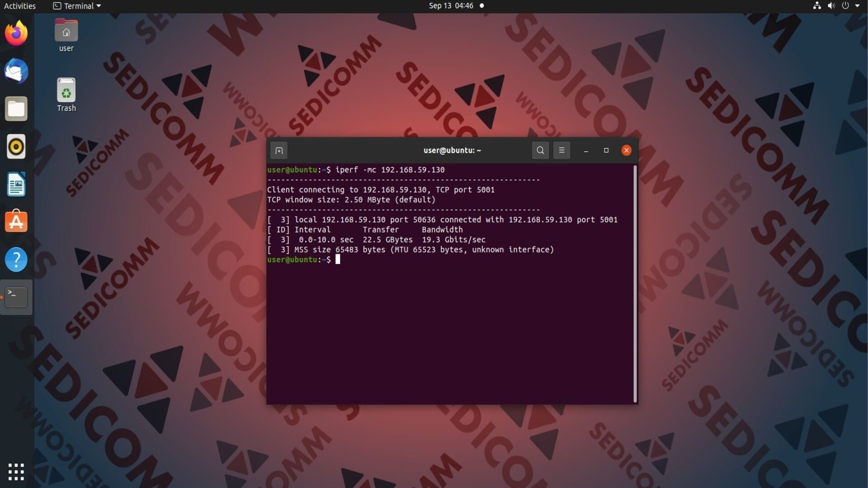Launch Thunderbird mail from the dock

[x=16, y=71]
